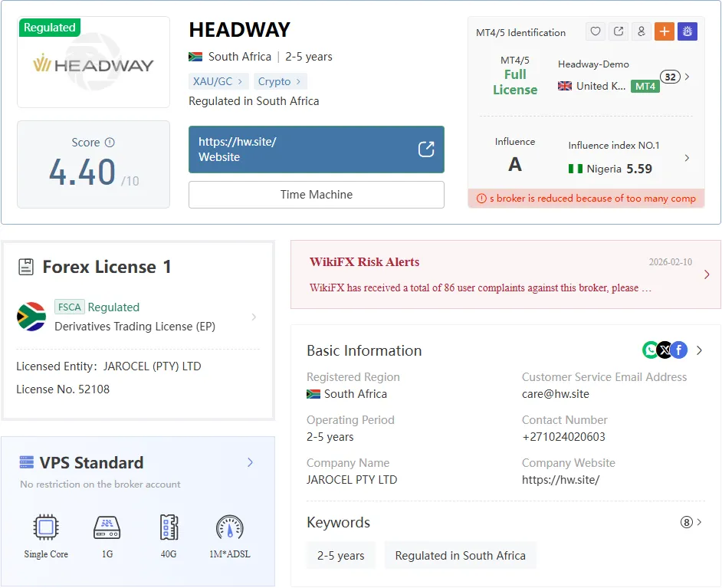Click the 1G disk drive icon
The width and height of the screenshot is (722, 588).
pyautogui.click(x=107, y=527)
